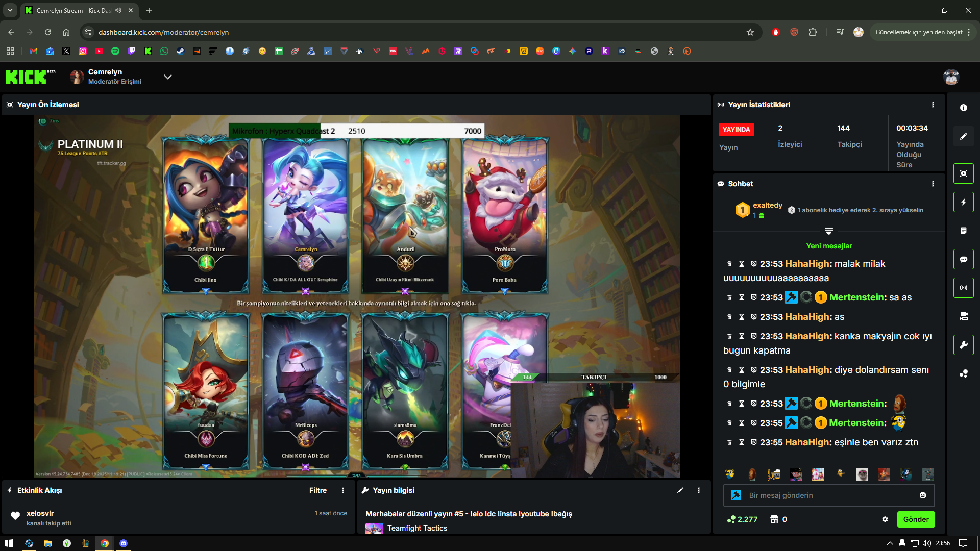The image size is (980, 551).
Task: Open the info icon in the right sidebar
Action: [x=964, y=108]
